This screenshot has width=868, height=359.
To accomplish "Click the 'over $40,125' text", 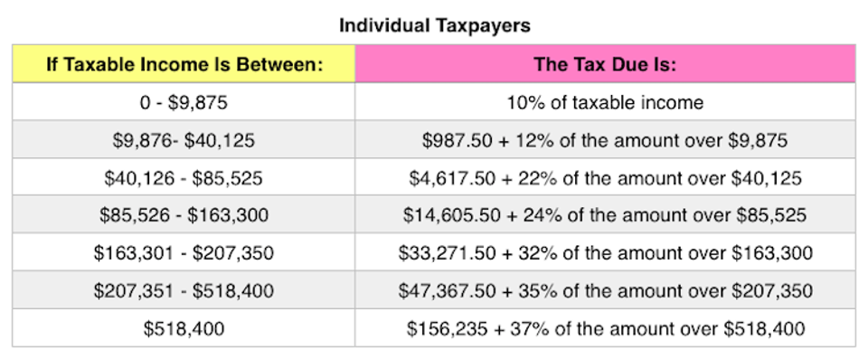I will click(749, 177).
